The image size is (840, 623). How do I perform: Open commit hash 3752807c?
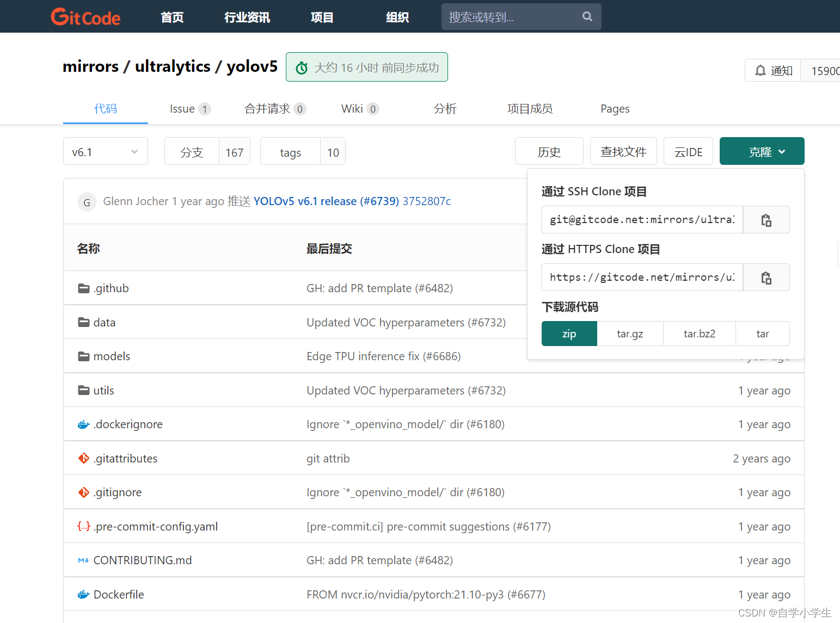tap(427, 201)
